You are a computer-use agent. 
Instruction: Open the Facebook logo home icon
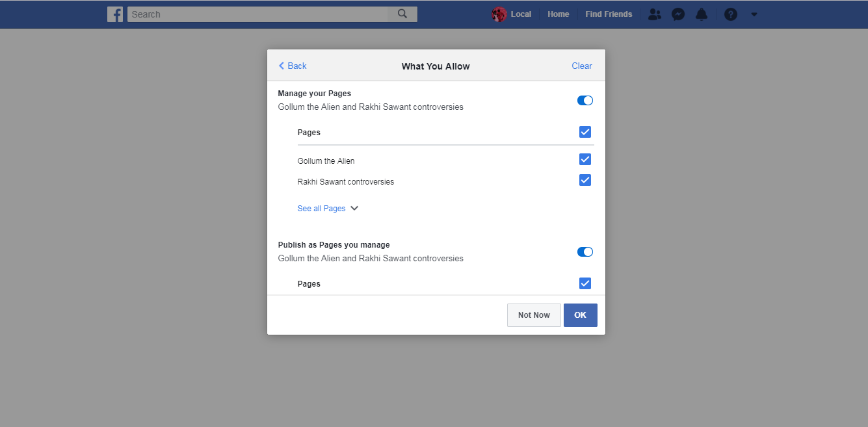(x=115, y=14)
